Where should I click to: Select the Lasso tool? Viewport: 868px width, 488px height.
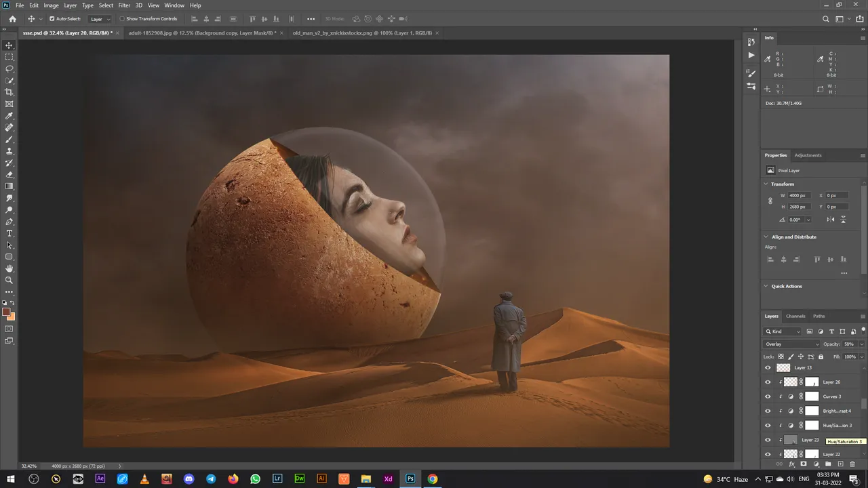tap(9, 68)
